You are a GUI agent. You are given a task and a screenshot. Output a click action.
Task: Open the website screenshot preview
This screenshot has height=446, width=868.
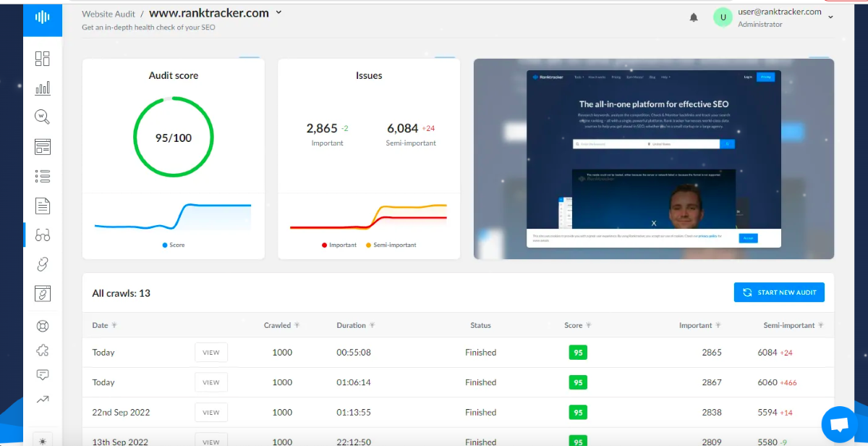[654, 159]
